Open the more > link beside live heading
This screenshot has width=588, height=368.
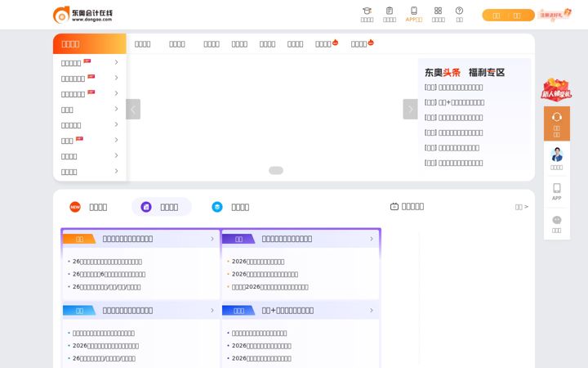(522, 207)
